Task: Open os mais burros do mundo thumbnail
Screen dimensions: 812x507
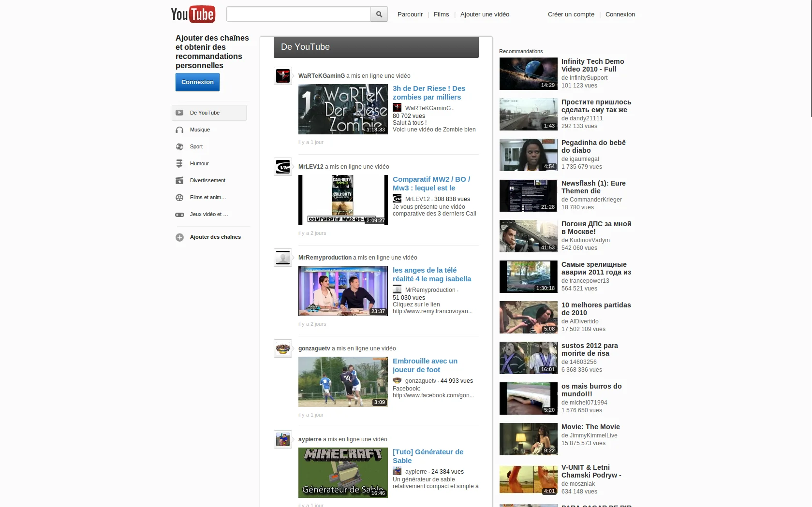Action: (x=529, y=399)
